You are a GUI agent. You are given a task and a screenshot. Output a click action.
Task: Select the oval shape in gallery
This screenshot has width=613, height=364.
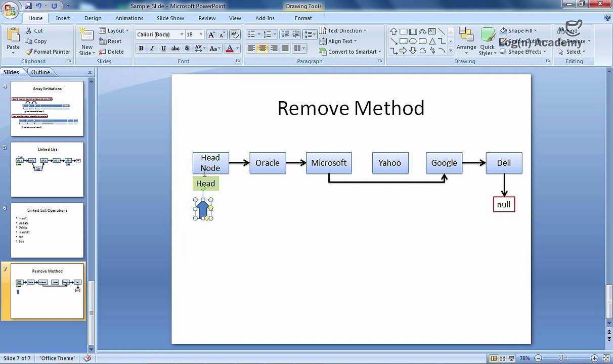tap(413, 41)
